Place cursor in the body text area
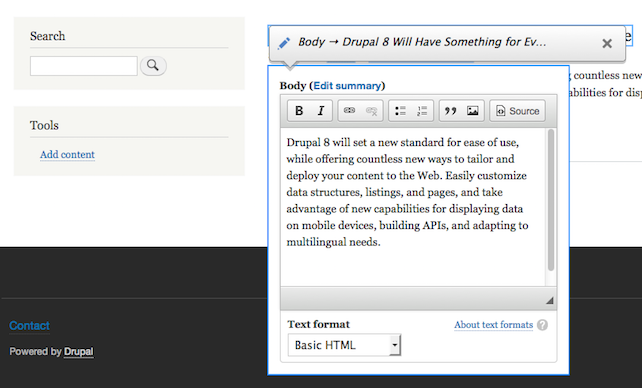The height and width of the screenshot is (388, 642). coord(413,208)
